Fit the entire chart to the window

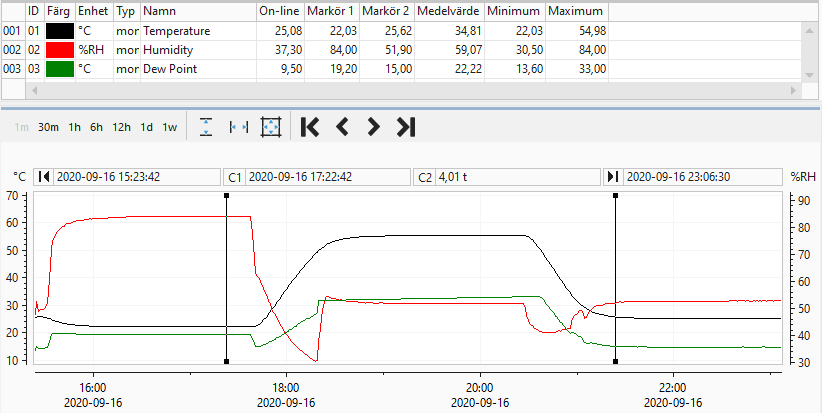[271, 127]
